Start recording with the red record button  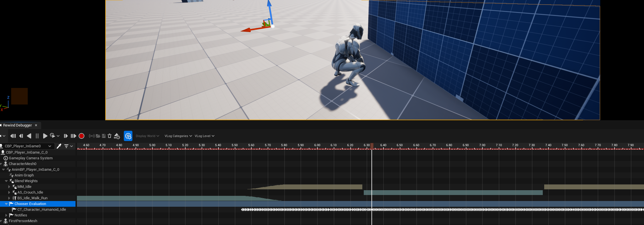(82, 136)
